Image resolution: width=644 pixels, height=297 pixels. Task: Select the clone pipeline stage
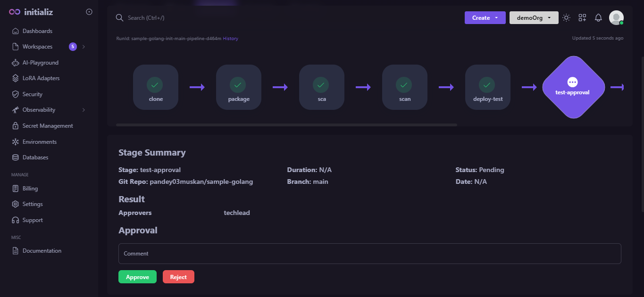(x=156, y=87)
